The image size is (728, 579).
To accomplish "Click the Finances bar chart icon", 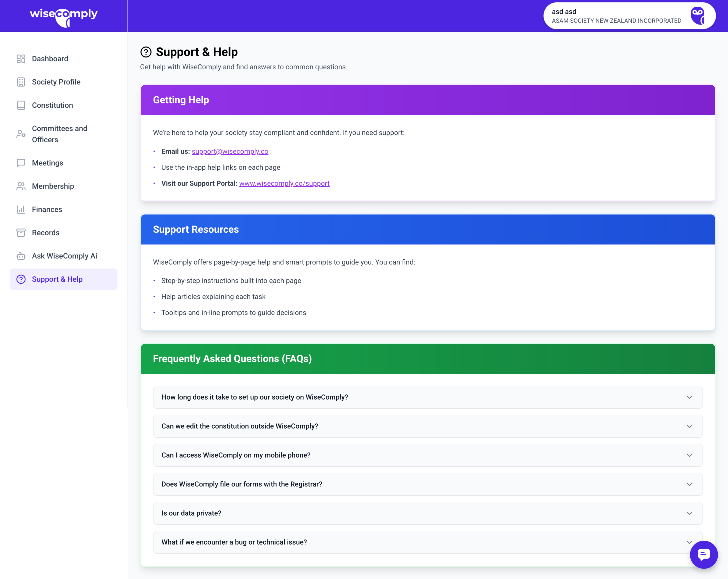I will [21, 209].
